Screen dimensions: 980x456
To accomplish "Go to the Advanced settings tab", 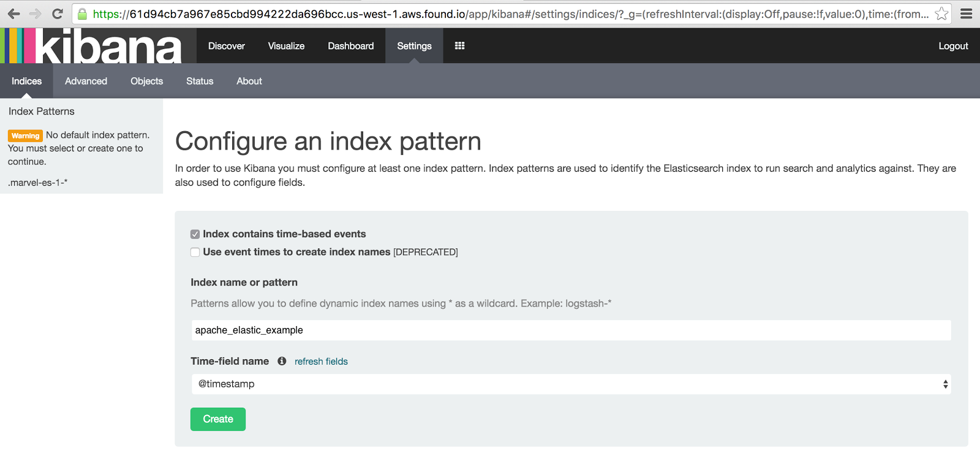I will click(86, 81).
